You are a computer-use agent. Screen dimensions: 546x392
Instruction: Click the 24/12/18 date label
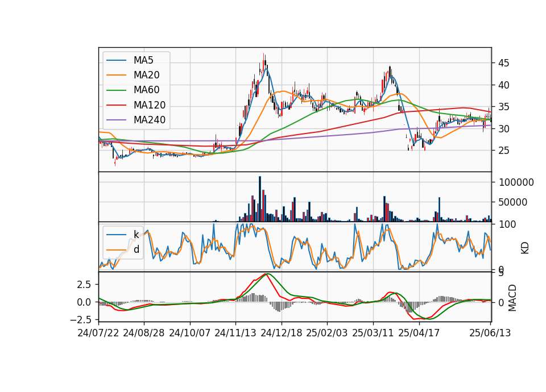(x=282, y=333)
